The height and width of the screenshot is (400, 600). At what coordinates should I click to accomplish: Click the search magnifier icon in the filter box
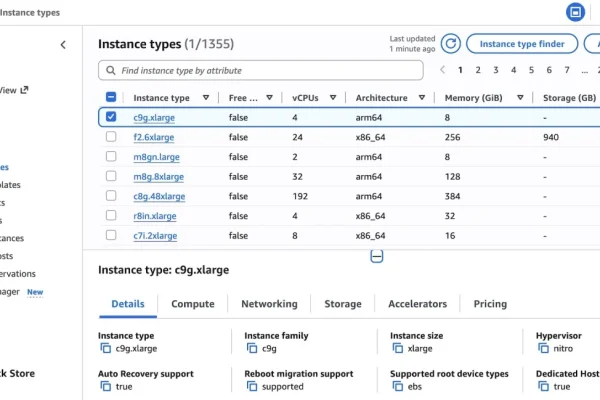(111, 70)
